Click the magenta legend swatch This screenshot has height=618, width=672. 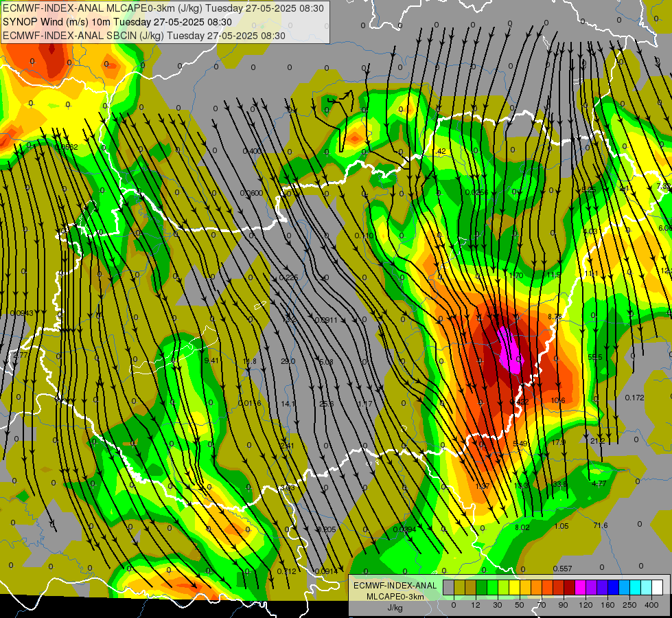tap(581, 587)
